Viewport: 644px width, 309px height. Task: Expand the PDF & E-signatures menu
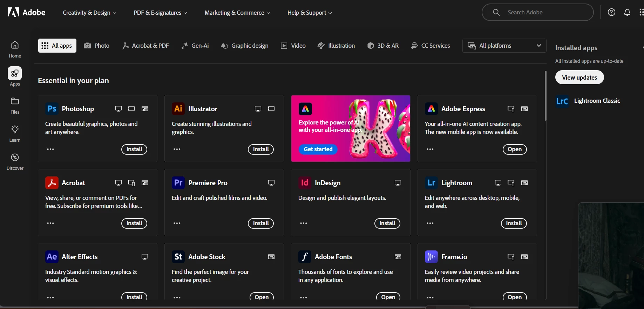click(x=161, y=13)
